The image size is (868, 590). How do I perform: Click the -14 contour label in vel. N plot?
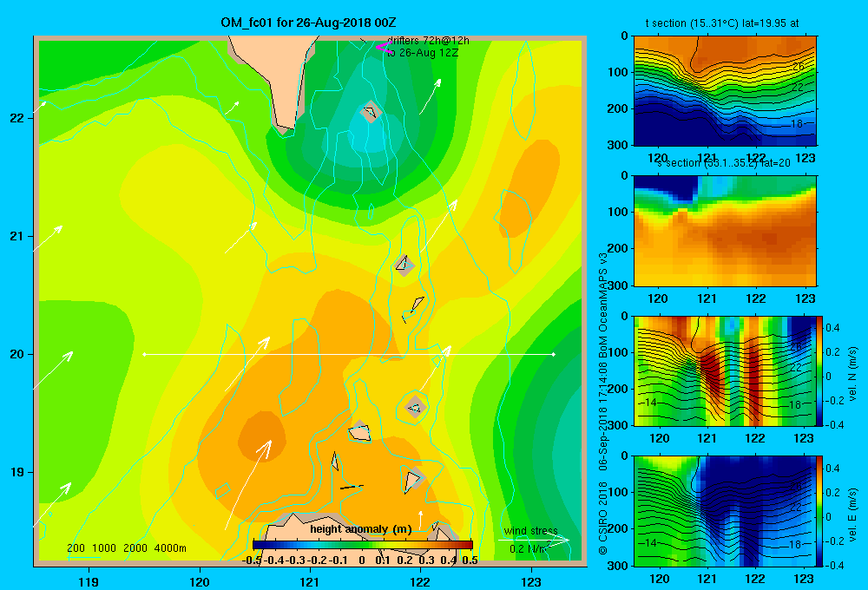coord(648,403)
